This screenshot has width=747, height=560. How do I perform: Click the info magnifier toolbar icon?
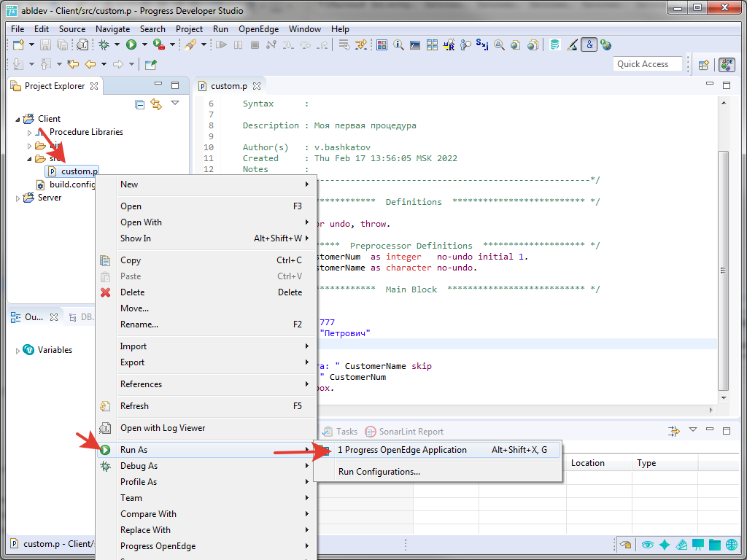398,45
